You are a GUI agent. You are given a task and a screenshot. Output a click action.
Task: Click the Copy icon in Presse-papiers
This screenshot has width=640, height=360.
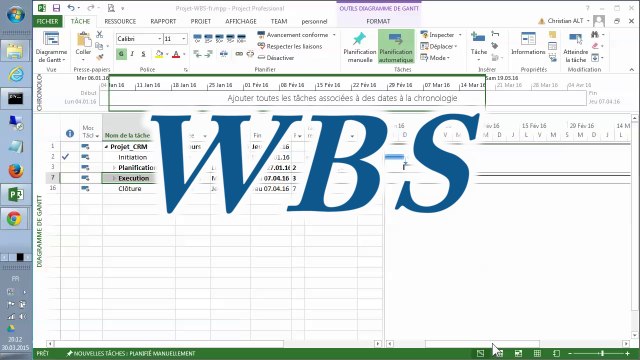tap(99, 46)
